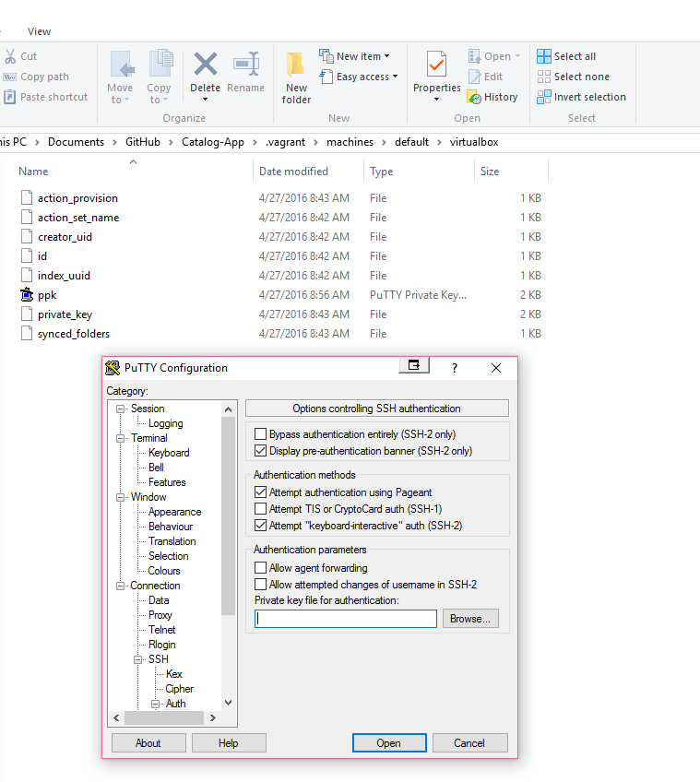Select Proxy in the category tree

[160, 615]
